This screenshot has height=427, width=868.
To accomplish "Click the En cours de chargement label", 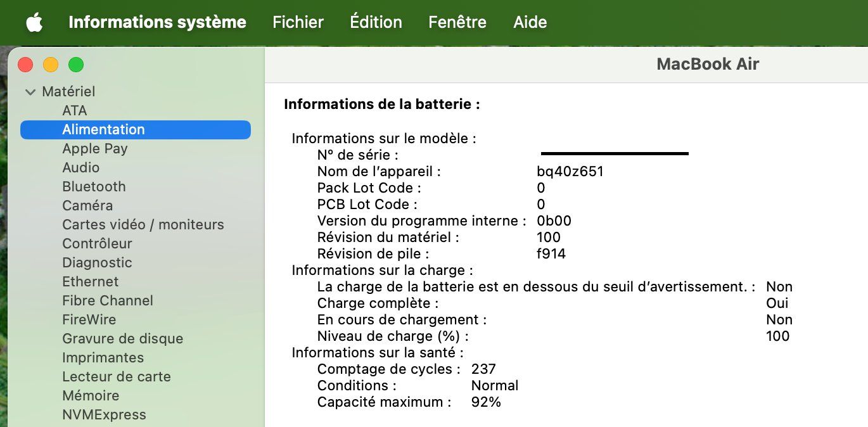I will [402, 320].
